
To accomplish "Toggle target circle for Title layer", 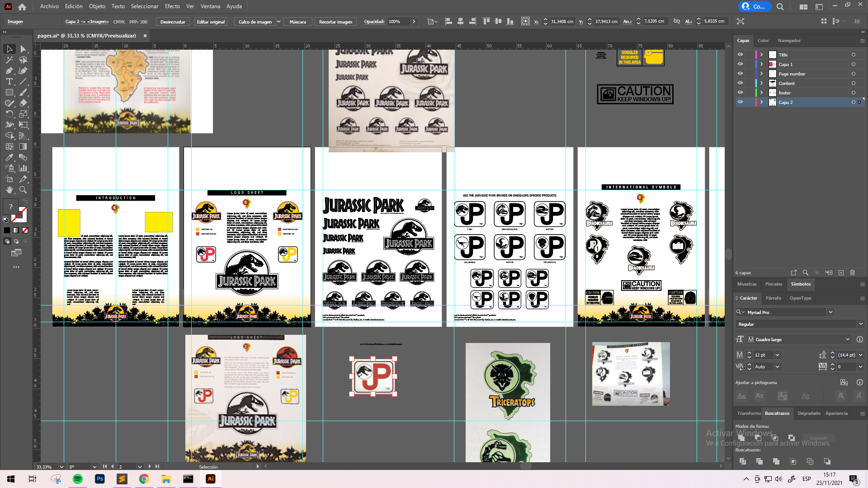I will (x=854, y=55).
